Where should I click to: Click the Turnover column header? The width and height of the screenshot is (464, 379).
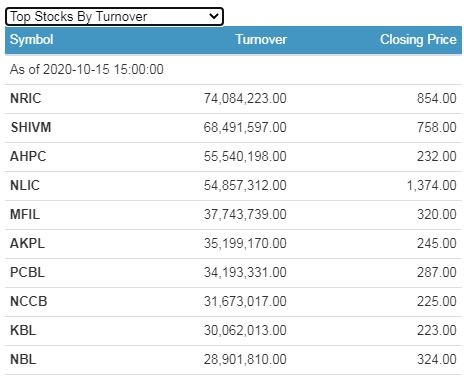pos(261,40)
